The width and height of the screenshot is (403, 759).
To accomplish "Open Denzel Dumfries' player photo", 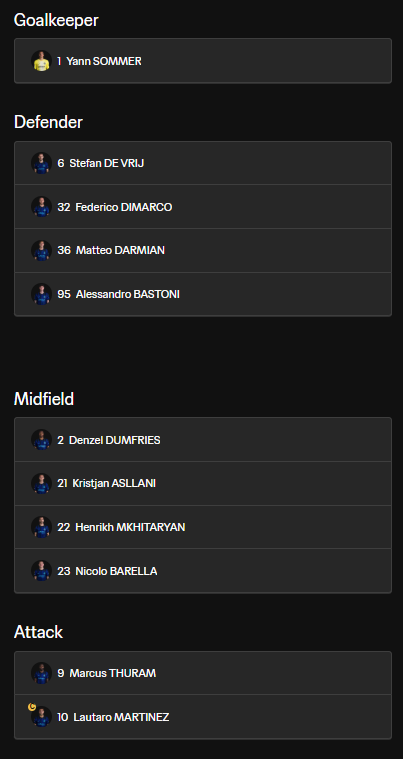I will click(42, 440).
